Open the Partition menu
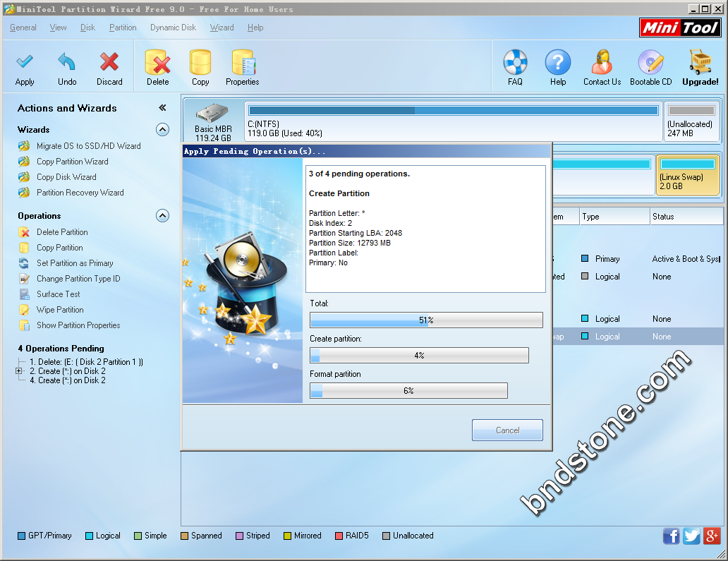 [123, 28]
